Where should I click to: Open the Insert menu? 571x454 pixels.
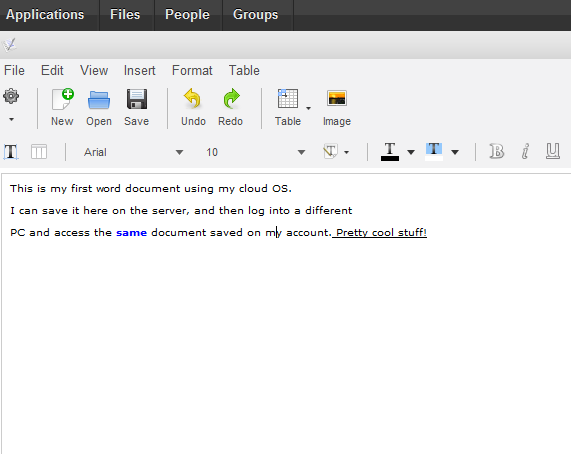(139, 70)
